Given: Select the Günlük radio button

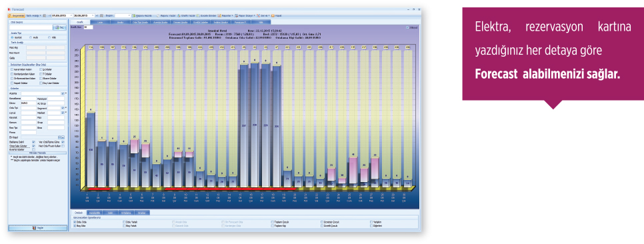Looking at the screenshot, I should click(x=12, y=37).
